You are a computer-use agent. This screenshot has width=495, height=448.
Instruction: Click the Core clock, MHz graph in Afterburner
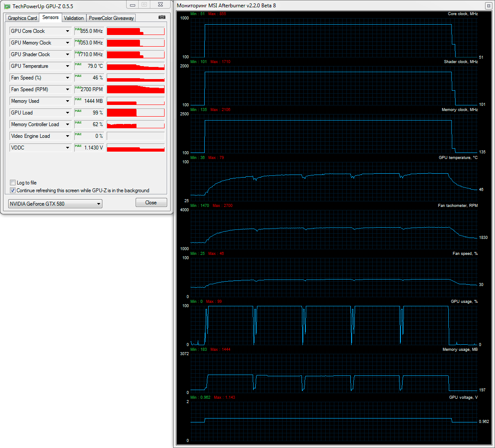point(334,38)
